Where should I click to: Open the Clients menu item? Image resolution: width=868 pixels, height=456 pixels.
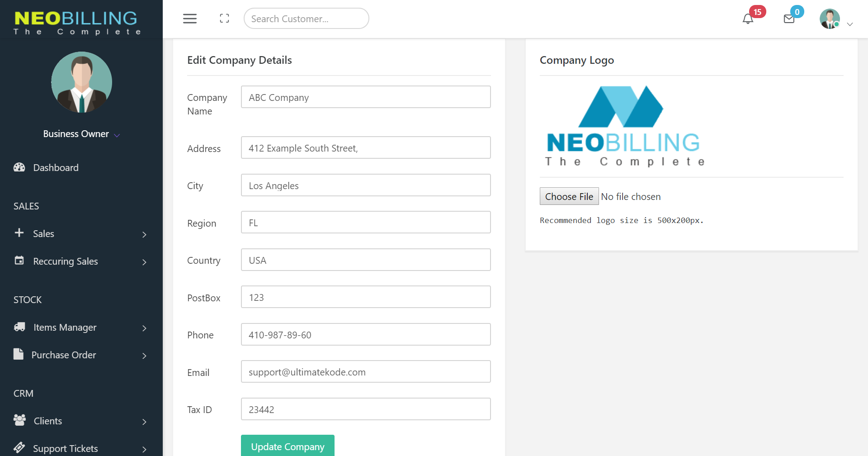pyautogui.click(x=48, y=421)
